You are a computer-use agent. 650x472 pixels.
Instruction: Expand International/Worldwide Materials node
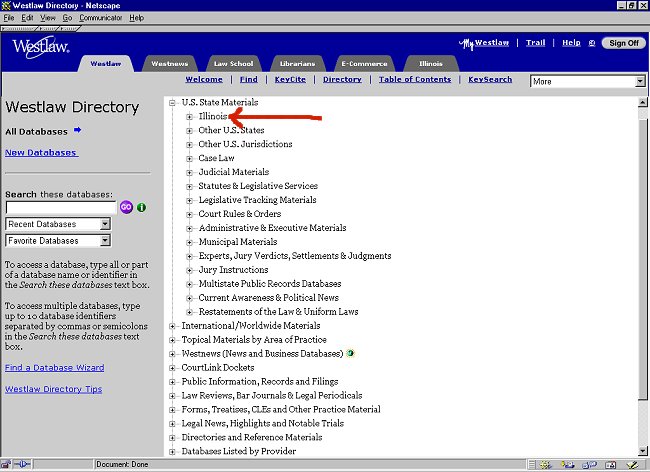pyautogui.click(x=172, y=327)
